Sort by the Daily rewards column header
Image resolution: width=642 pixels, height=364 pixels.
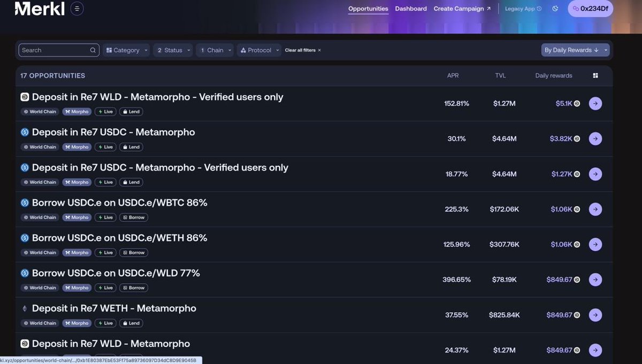click(x=554, y=76)
